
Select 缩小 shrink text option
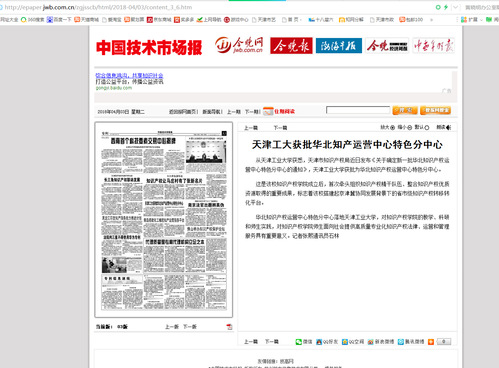tap(405, 127)
